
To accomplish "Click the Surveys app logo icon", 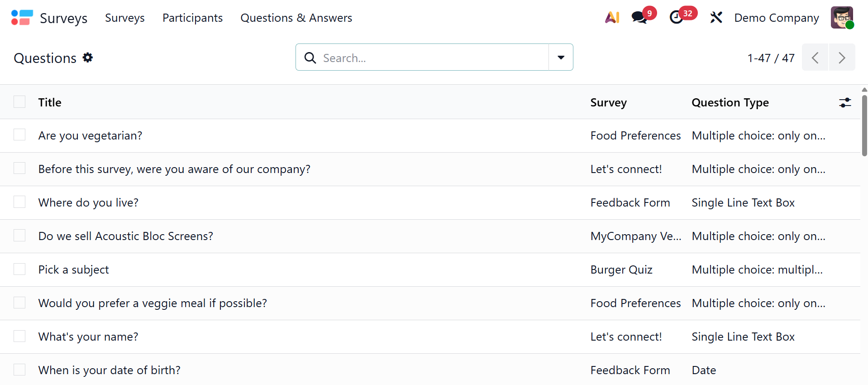I will [22, 18].
